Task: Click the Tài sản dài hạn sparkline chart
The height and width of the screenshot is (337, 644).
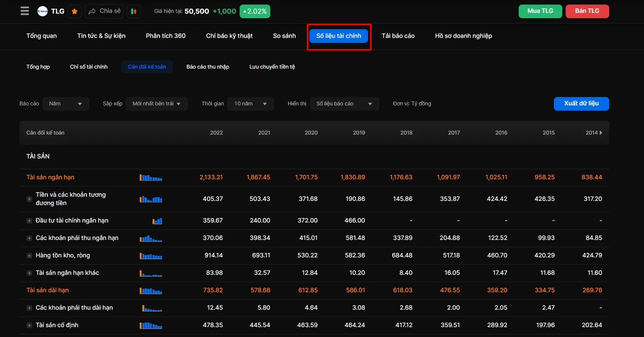Action: [151, 290]
